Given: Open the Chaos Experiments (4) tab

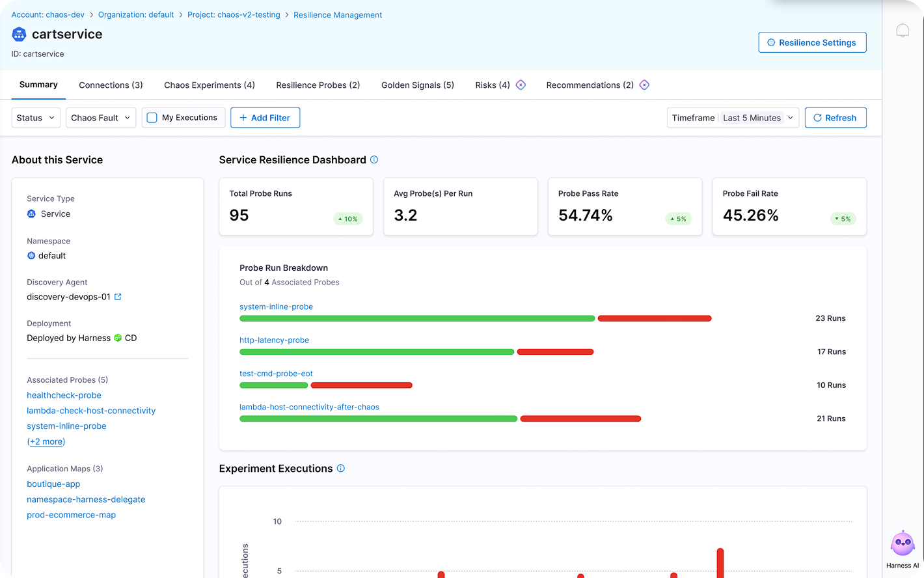Looking at the screenshot, I should point(210,85).
